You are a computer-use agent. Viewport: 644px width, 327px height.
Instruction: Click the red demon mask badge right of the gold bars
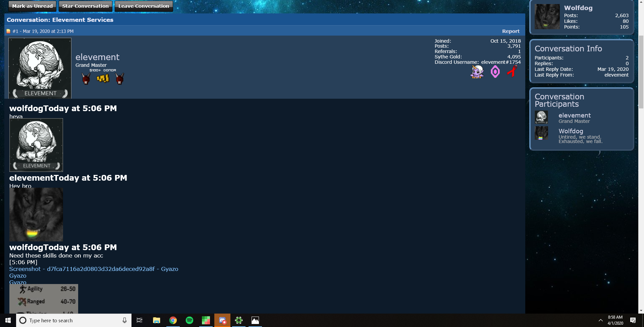[x=119, y=79]
